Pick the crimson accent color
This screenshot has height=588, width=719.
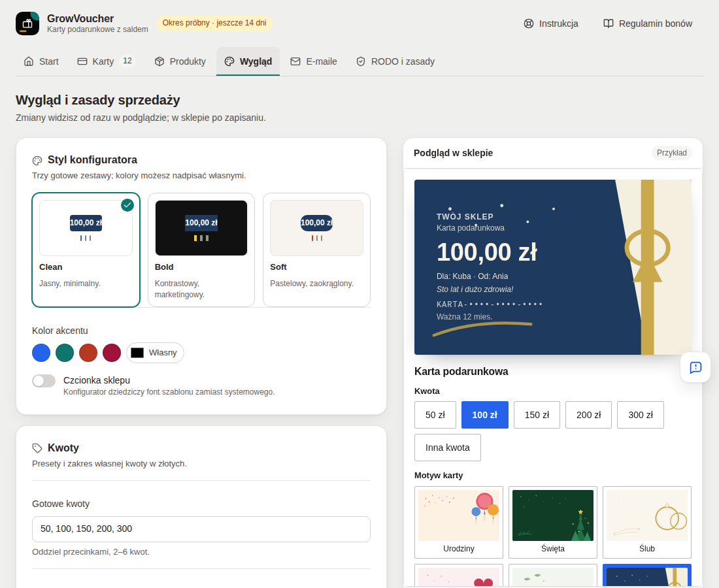111,353
